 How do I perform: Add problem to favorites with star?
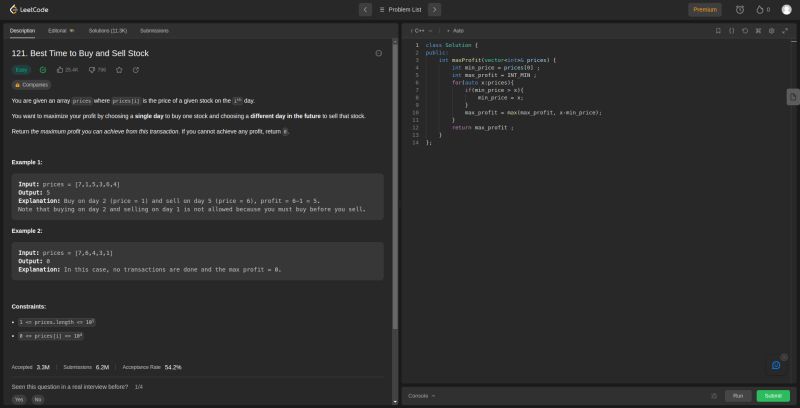[119, 70]
